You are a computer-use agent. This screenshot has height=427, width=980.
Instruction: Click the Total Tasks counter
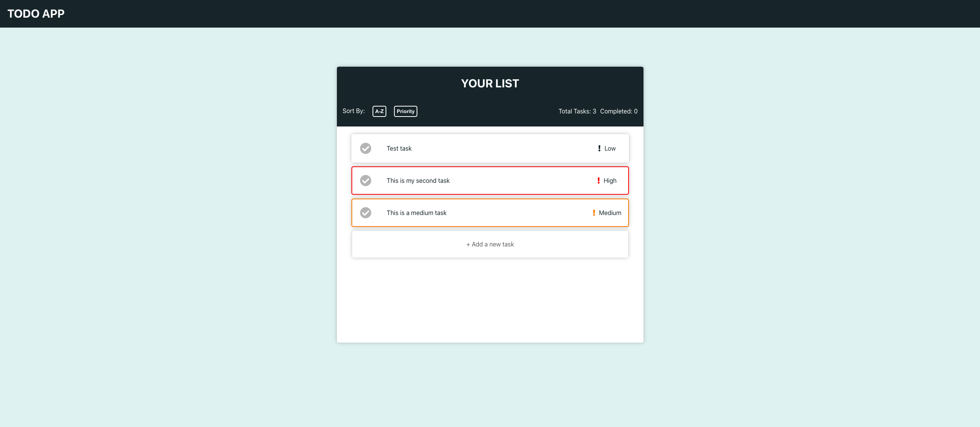coord(577,111)
